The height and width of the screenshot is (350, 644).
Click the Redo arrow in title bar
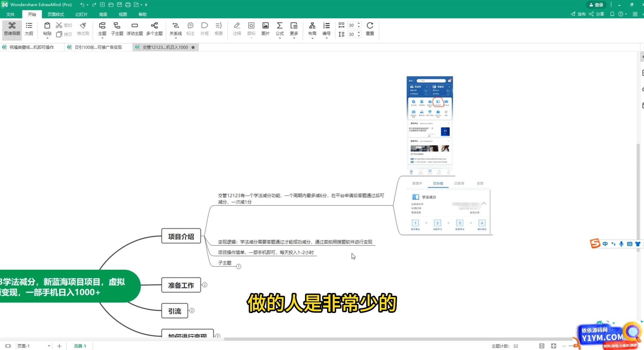point(94,5)
